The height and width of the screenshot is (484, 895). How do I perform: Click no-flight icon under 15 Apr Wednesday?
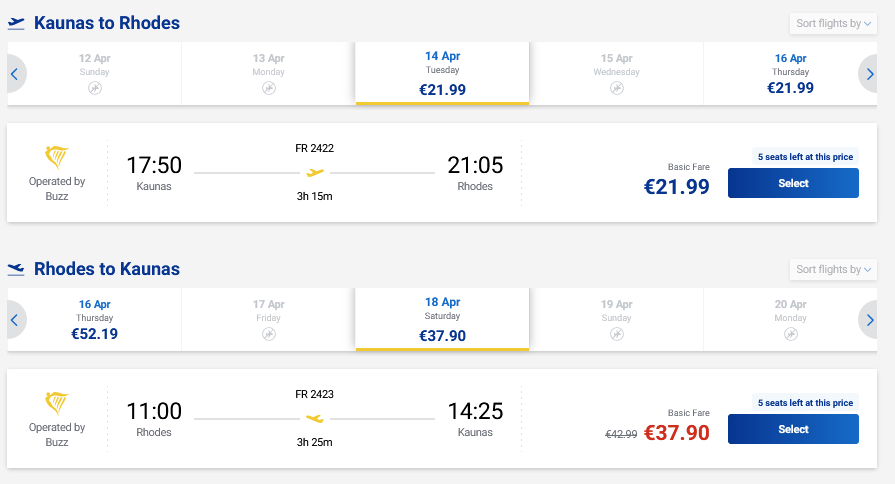coord(617,88)
